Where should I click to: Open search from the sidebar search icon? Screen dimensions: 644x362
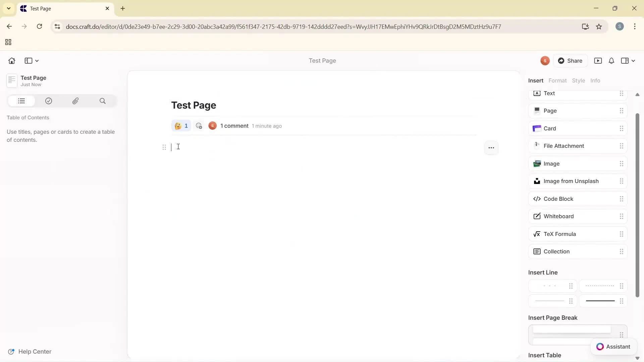click(103, 101)
